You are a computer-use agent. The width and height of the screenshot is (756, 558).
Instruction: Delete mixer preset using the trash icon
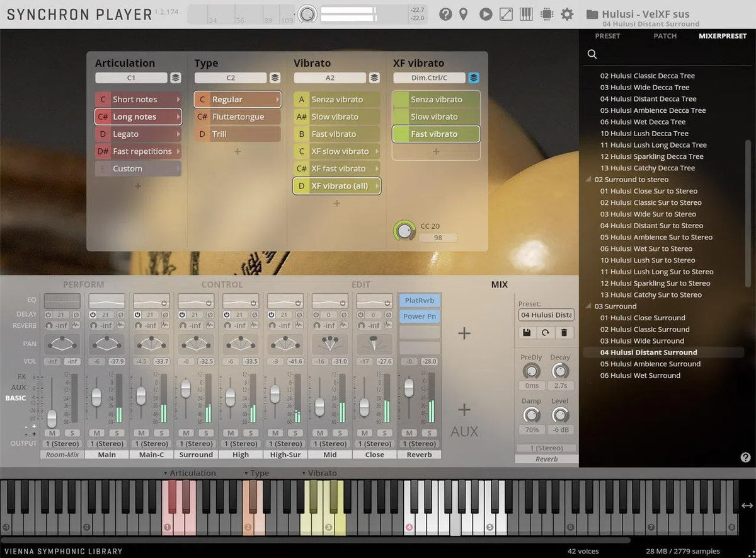pos(564,332)
